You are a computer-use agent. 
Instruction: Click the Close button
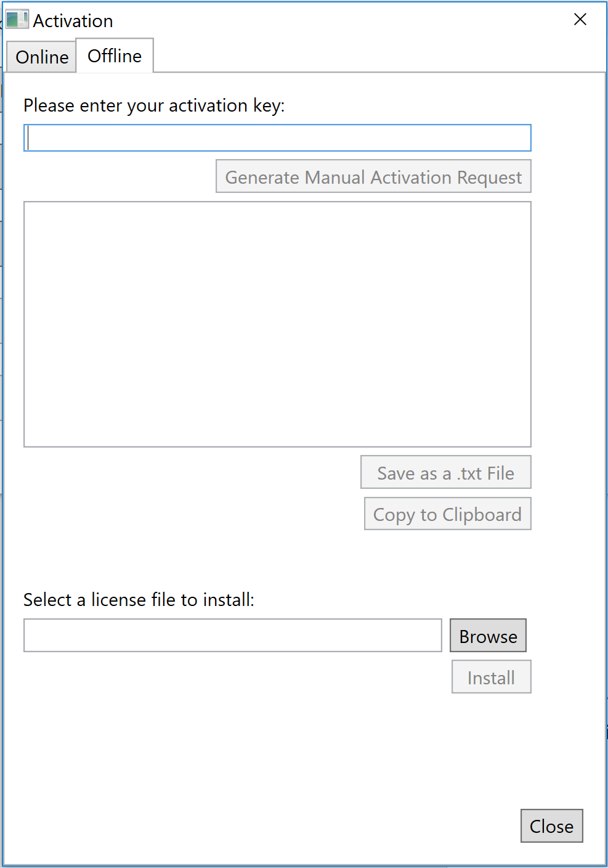pos(551,826)
